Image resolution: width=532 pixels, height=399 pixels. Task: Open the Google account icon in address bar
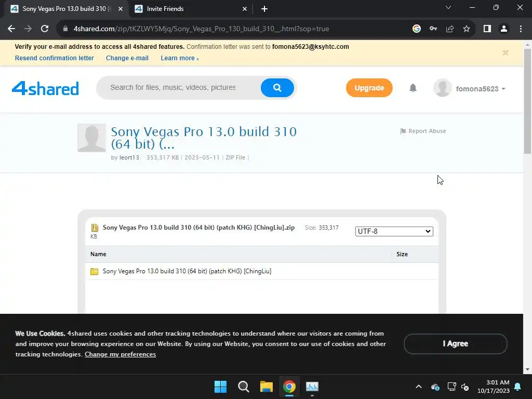coord(417,29)
